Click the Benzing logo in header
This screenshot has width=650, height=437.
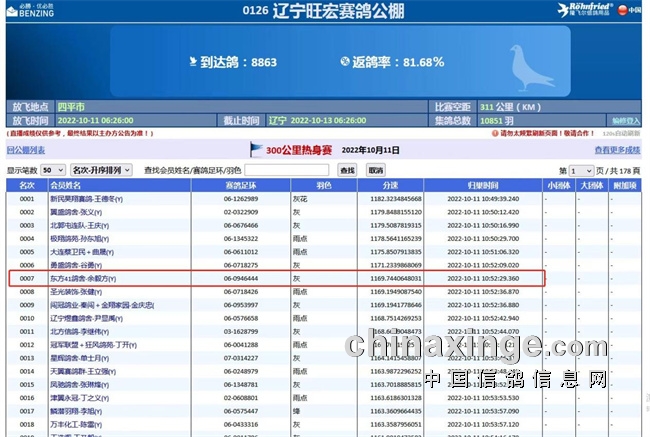point(32,12)
